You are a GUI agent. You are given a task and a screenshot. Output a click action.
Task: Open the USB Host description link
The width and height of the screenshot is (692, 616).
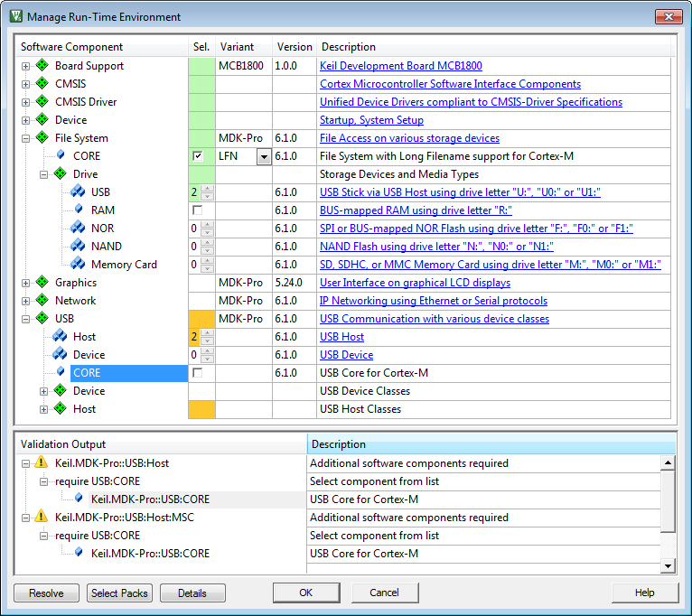[x=341, y=337]
